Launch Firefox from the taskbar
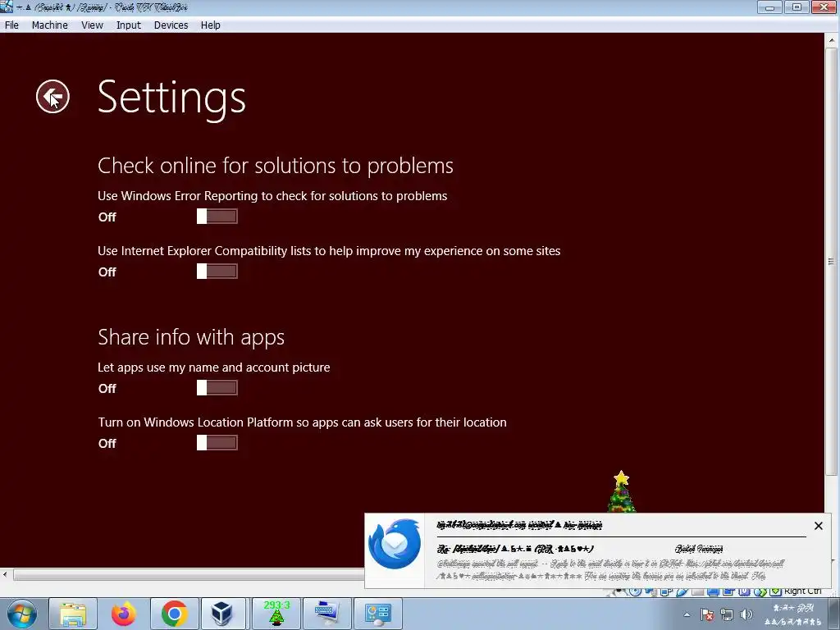The height and width of the screenshot is (630, 840). (x=124, y=614)
